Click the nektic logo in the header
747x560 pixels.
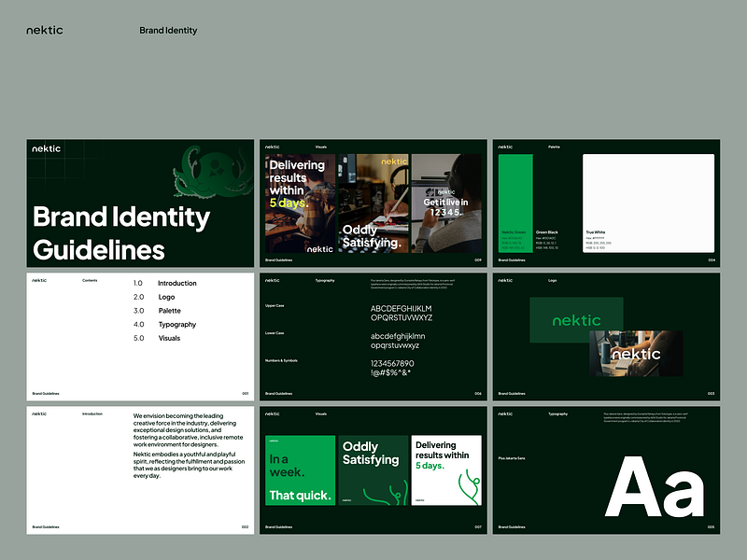(x=44, y=30)
